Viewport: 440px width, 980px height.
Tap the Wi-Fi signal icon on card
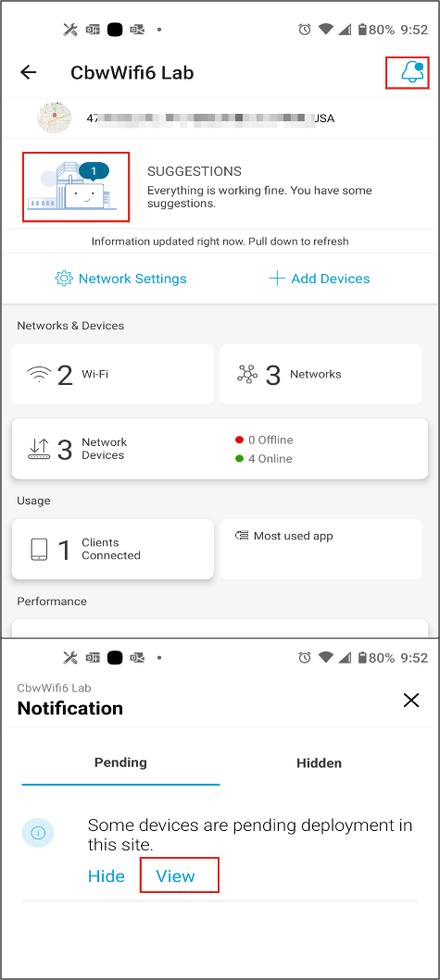click(39, 375)
